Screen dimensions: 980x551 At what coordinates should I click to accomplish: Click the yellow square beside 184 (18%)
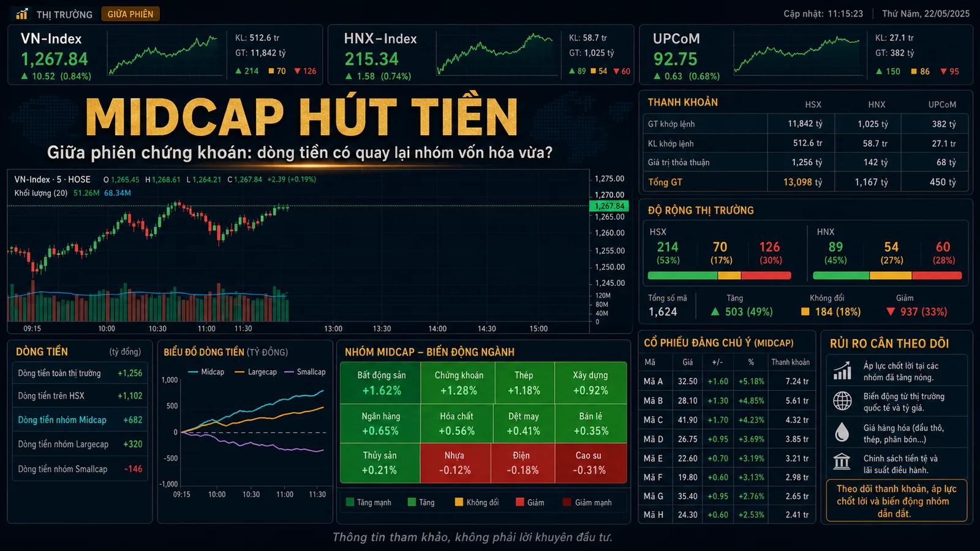pos(805,312)
